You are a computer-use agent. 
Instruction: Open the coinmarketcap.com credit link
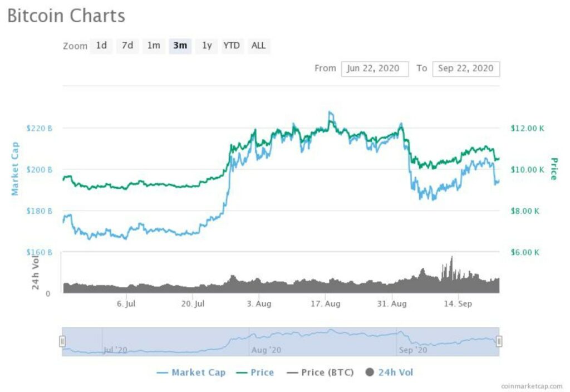pyautogui.click(x=531, y=385)
